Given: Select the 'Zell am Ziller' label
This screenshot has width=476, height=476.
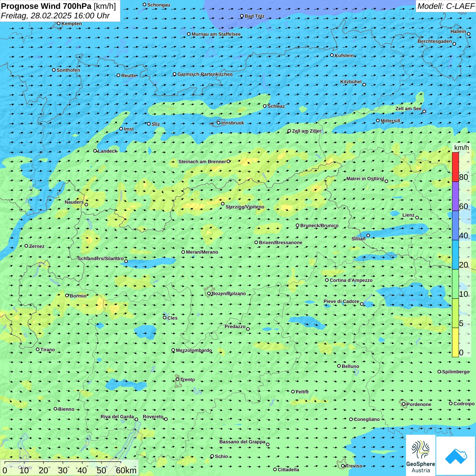Looking at the screenshot, I should coord(307,131).
